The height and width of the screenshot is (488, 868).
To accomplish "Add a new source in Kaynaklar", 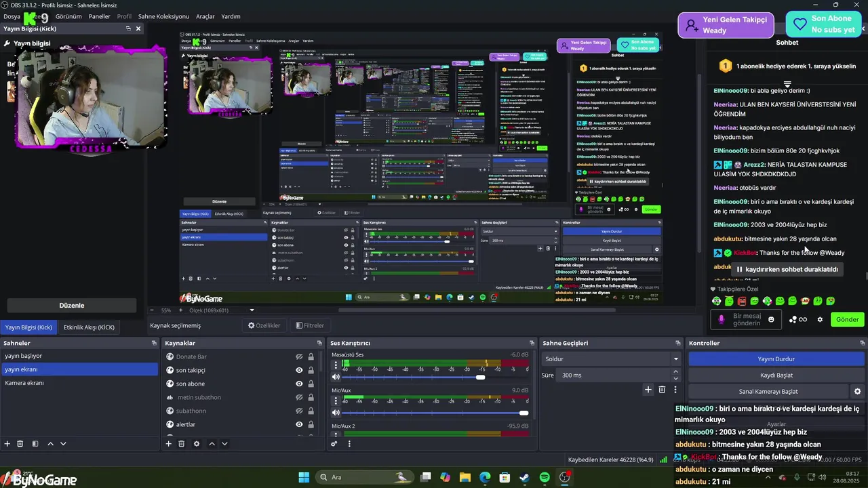I will pos(169,444).
